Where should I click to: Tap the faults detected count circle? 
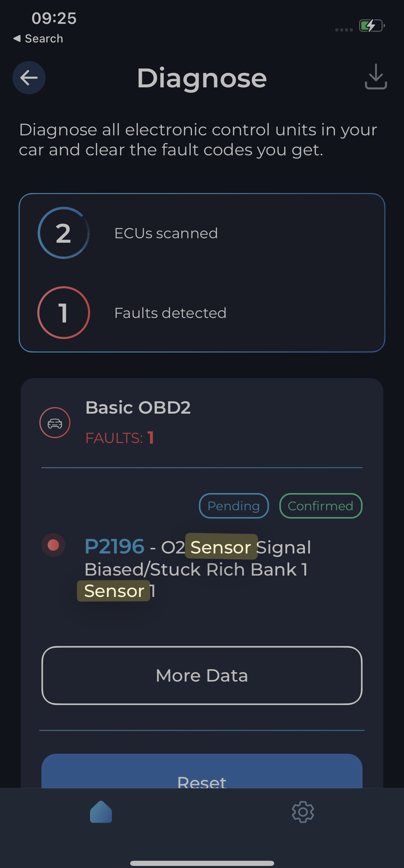coord(64,312)
